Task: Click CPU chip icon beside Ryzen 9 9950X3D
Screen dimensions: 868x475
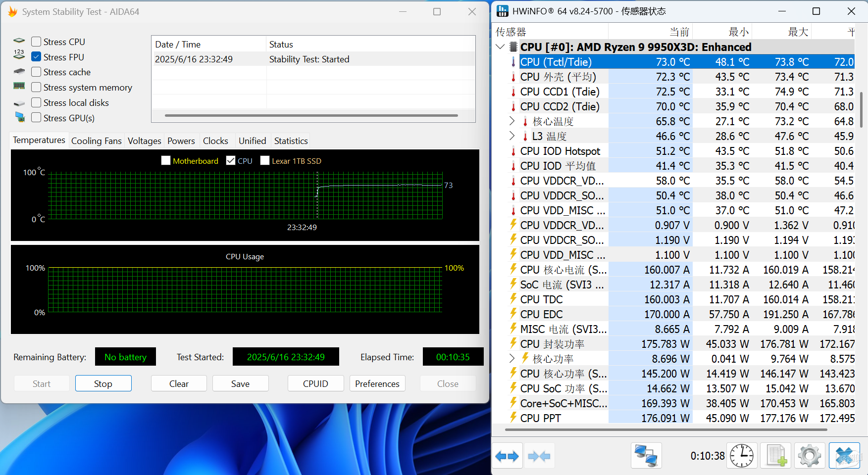Action: pyautogui.click(x=513, y=47)
